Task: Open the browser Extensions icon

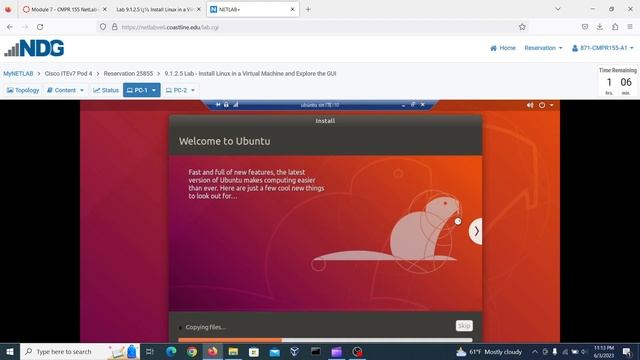Action: (x=615, y=27)
